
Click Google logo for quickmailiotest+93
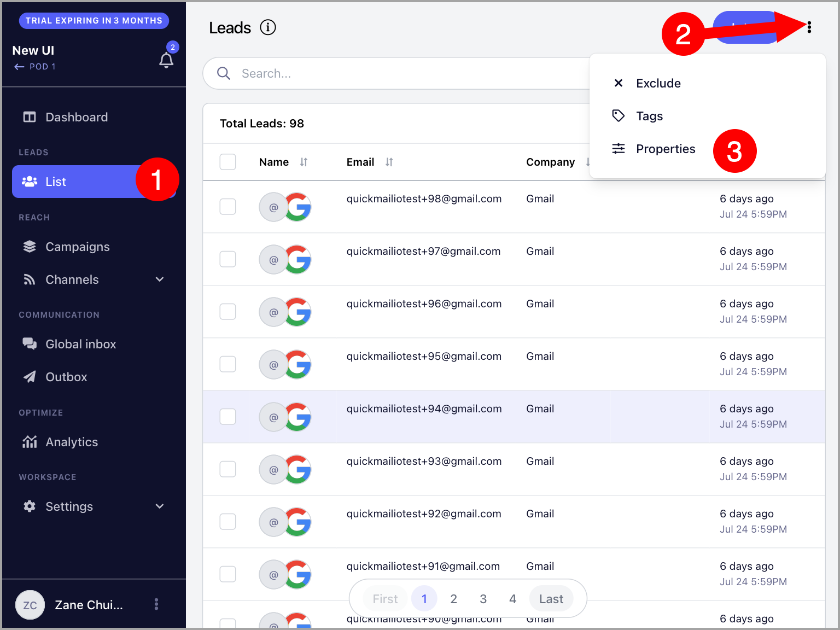point(298,469)
